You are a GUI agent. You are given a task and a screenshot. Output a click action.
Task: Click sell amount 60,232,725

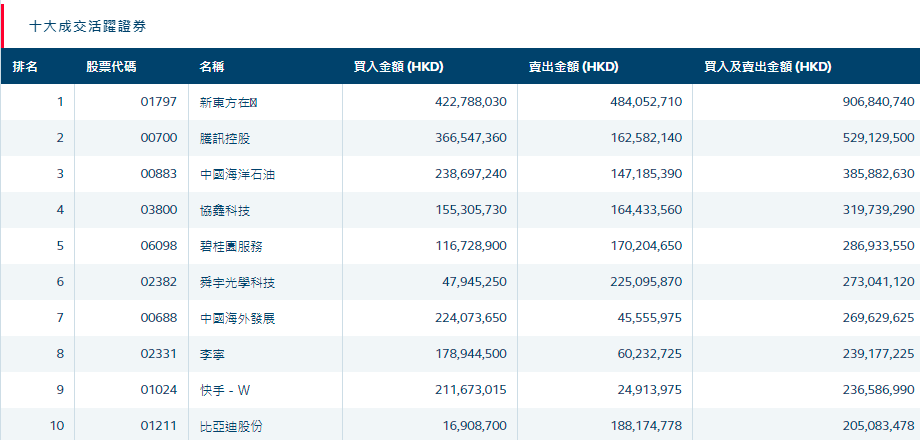[650, 354]
